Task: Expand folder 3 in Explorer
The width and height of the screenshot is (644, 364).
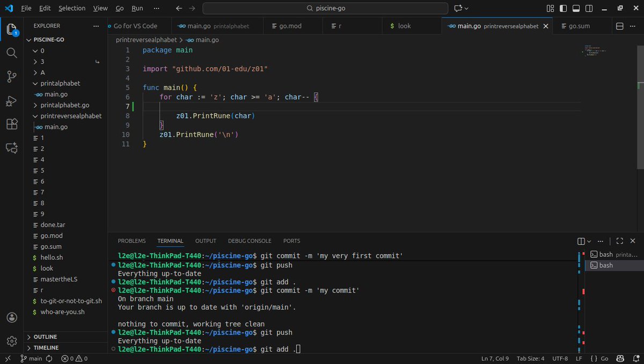Action: click(35, 62)
